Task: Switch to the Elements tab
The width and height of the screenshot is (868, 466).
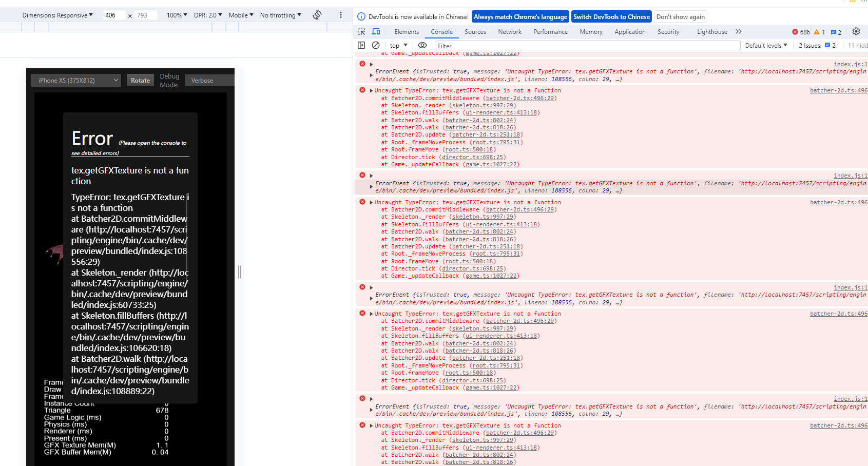Action: 407,32
